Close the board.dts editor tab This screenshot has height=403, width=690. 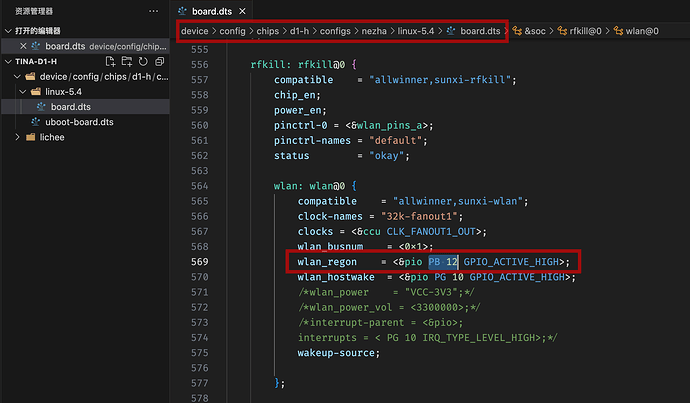coord(242,11)
